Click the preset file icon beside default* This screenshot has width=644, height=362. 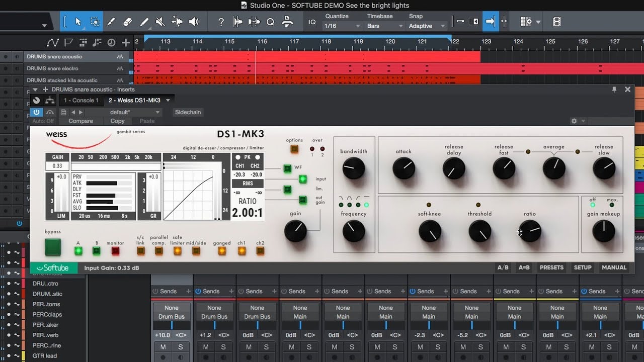pyautogui.click(x=64, y=112)
